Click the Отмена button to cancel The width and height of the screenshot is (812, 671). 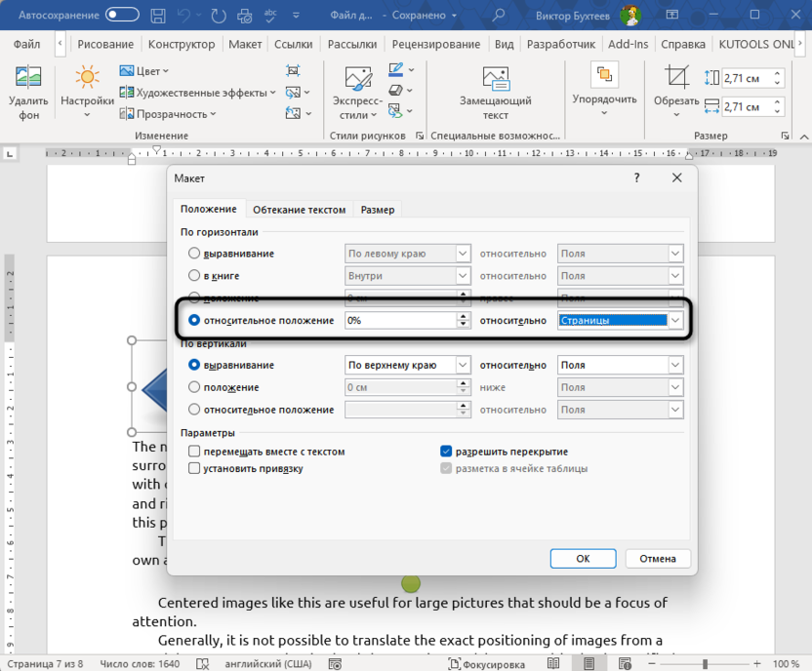658,559
